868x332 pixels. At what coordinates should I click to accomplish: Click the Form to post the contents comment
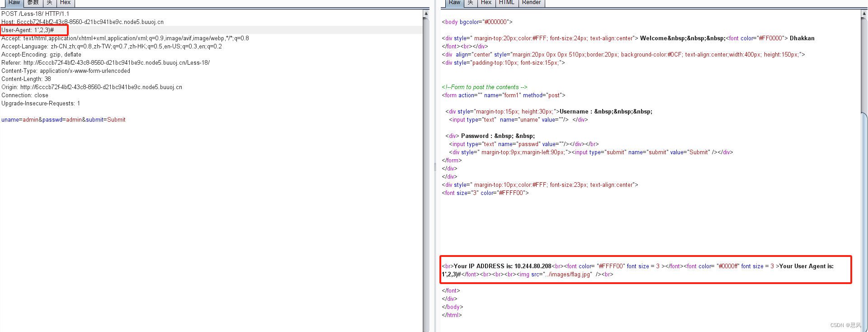click(484, 87)
